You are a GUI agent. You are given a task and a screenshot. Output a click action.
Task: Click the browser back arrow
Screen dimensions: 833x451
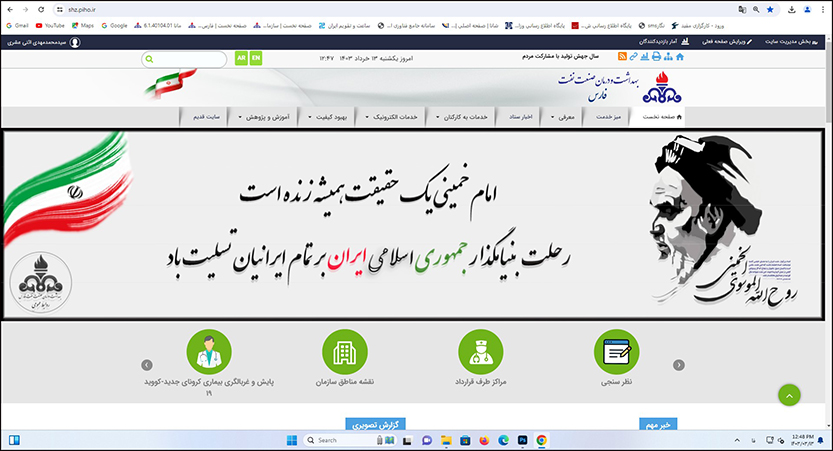pos(10,10)
